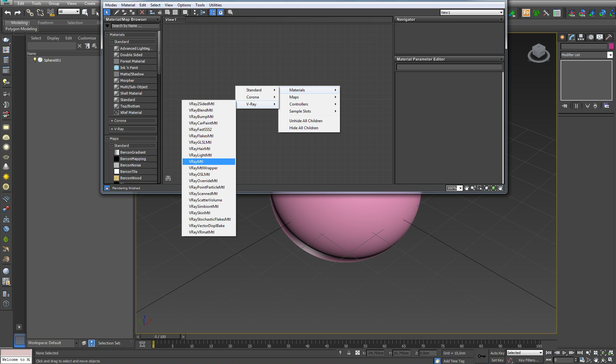Open the Hierarchy panel icon
Viewport: 616px width, 364px height.
581,37
